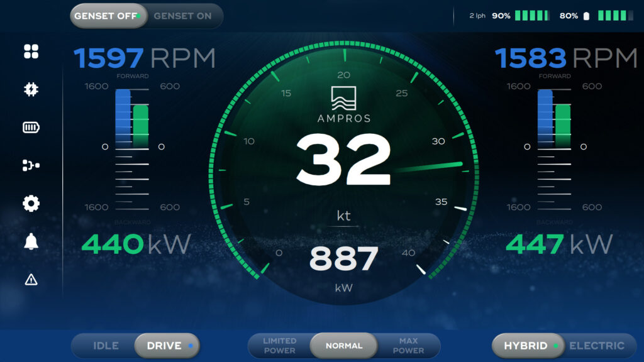Open settings gear icon in sidebar
Image resolution: width=644 pixels, height=362 pixels.
click(x=31, y=203)
